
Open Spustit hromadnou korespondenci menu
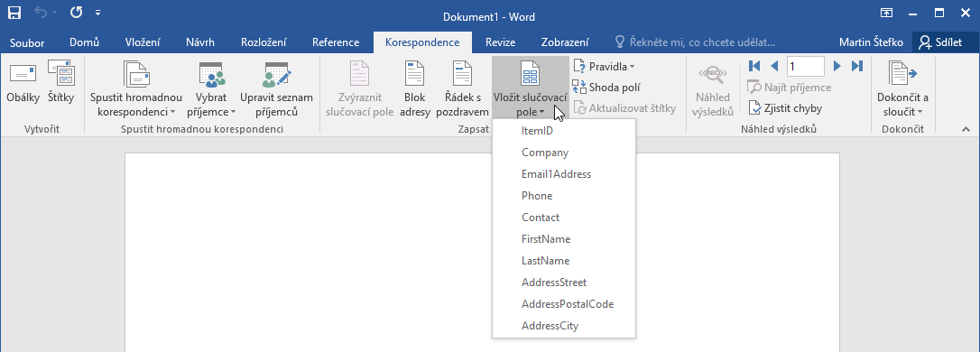pos(135,88)
